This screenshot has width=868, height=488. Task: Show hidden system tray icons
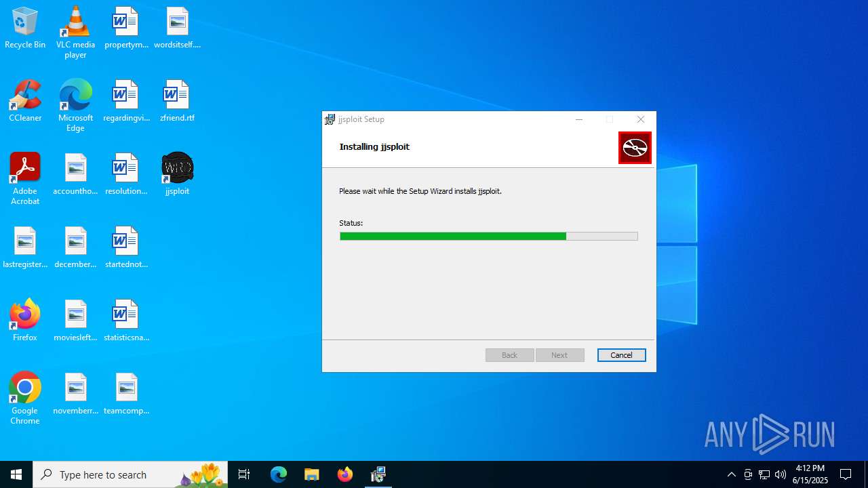coord(731,474)
